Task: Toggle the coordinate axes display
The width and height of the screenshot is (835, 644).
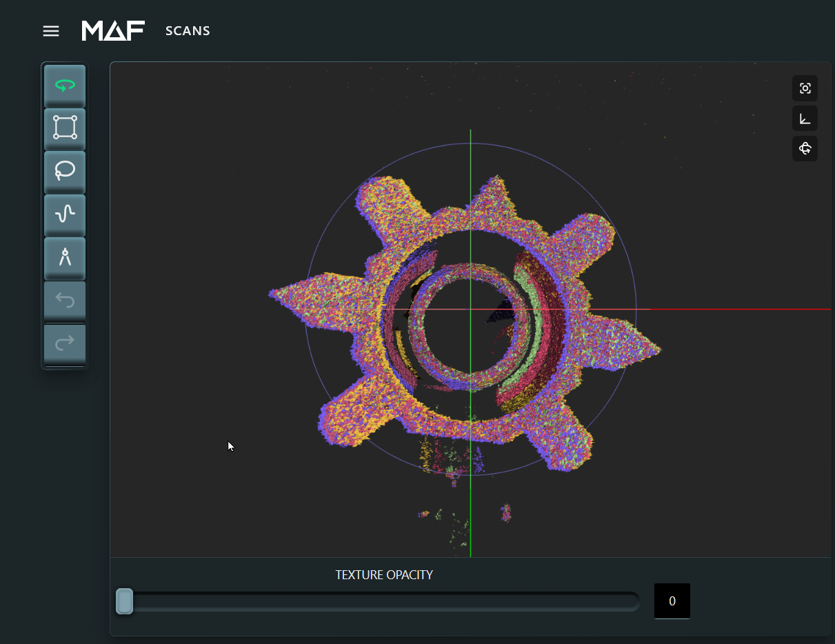Action: coord(805,118)
